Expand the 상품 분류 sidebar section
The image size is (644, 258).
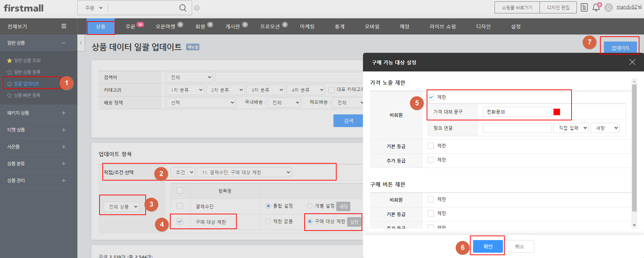(64, 164)
